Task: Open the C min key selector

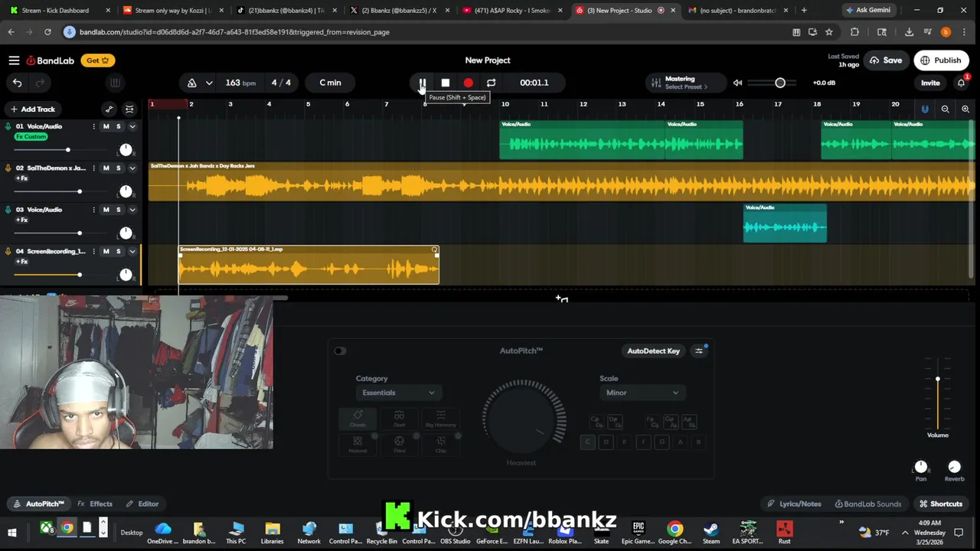Action: click(330, 83)
